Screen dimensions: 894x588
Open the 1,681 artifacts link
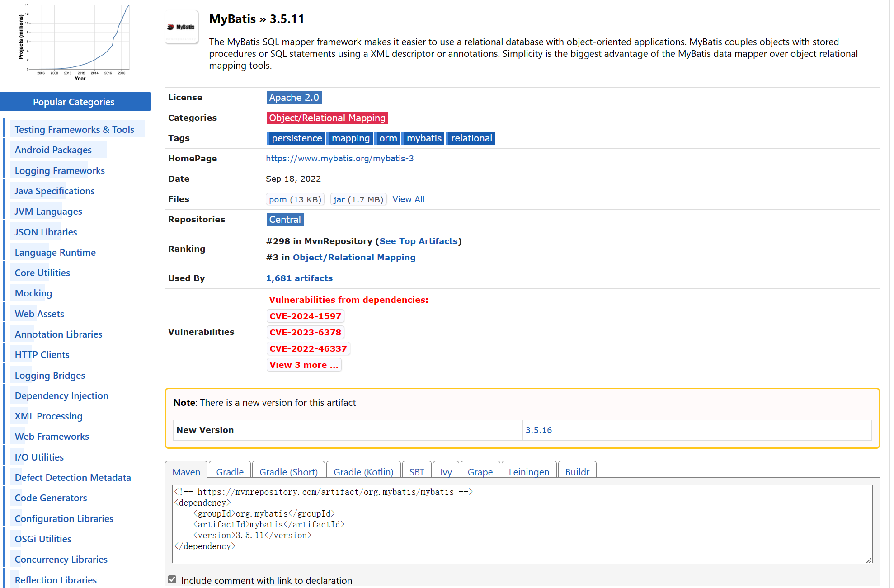[299, 278]
